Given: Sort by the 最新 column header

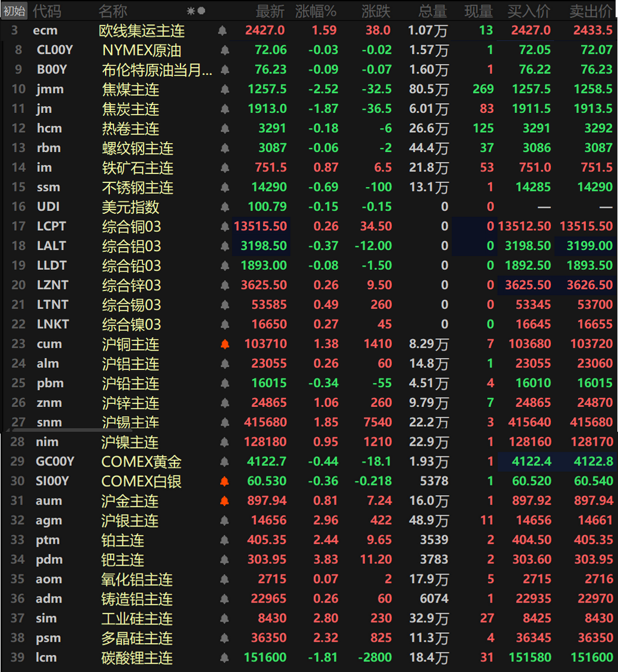Looking at the screenshot, I should [x=270, y=11].
